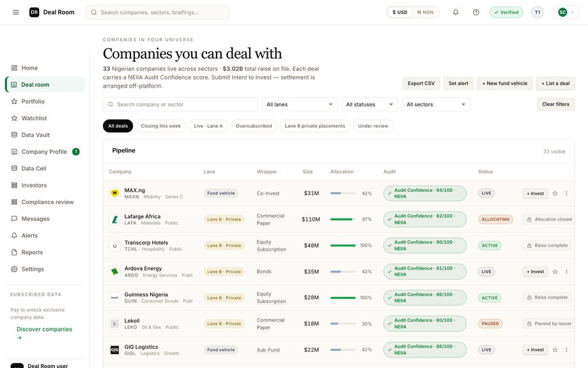
Task: Open more options for GIG Logistics
Action: [x=566, y=350]
